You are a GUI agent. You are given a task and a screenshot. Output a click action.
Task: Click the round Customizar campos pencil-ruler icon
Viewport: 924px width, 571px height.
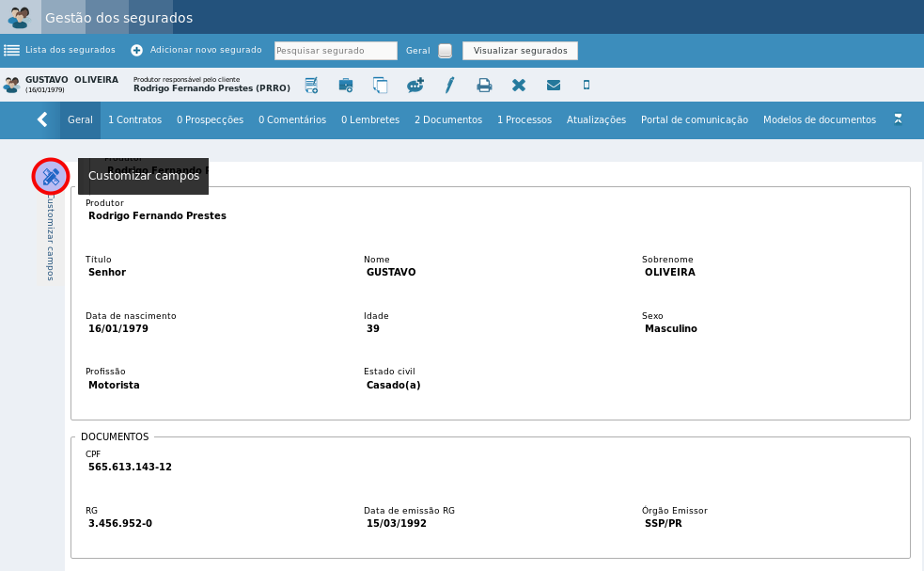click(x=51, y=176)
